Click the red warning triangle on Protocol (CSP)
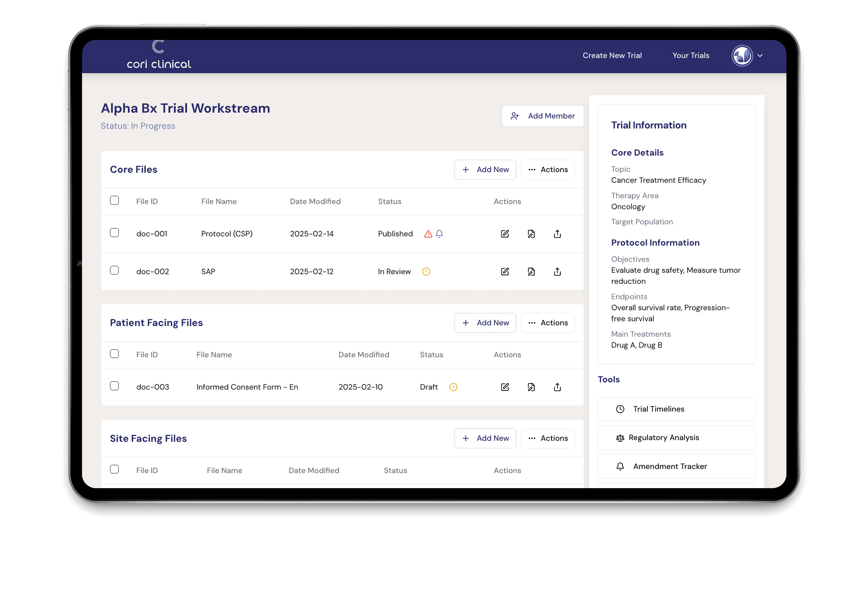This screenshot has width=868, height=595. tap(428, 234)
